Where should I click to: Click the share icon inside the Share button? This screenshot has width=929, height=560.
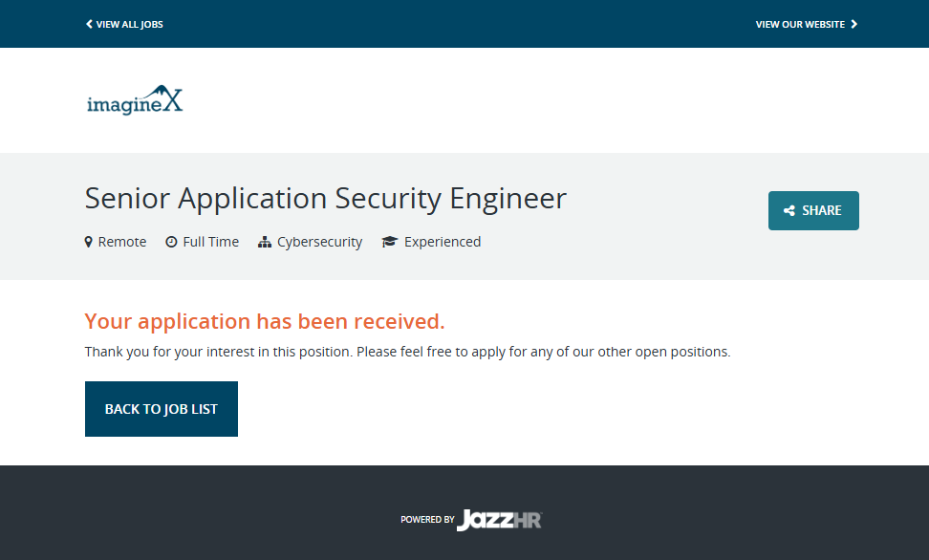tap(789, 211)
